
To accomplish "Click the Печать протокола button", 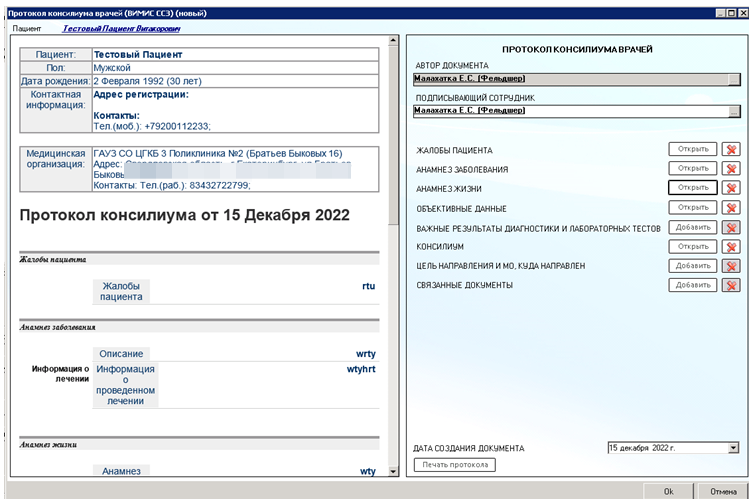I will click(x=455, y=465).
